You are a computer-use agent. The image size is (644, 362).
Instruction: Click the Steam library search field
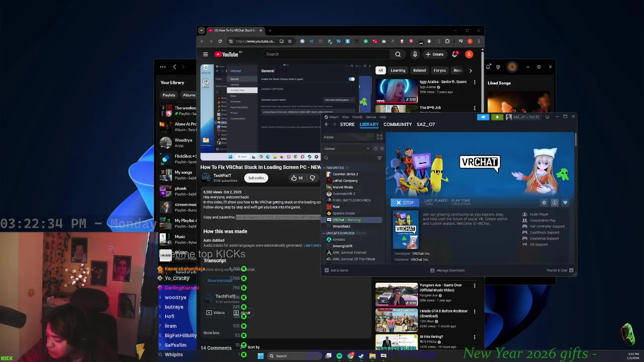click(x=350, y=158)
